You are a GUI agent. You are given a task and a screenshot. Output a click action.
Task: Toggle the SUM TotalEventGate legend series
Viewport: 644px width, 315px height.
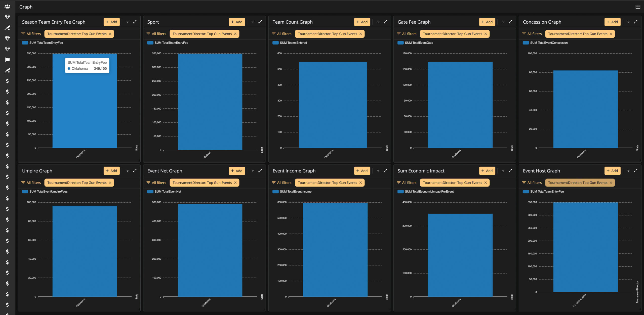click(415, 43)
